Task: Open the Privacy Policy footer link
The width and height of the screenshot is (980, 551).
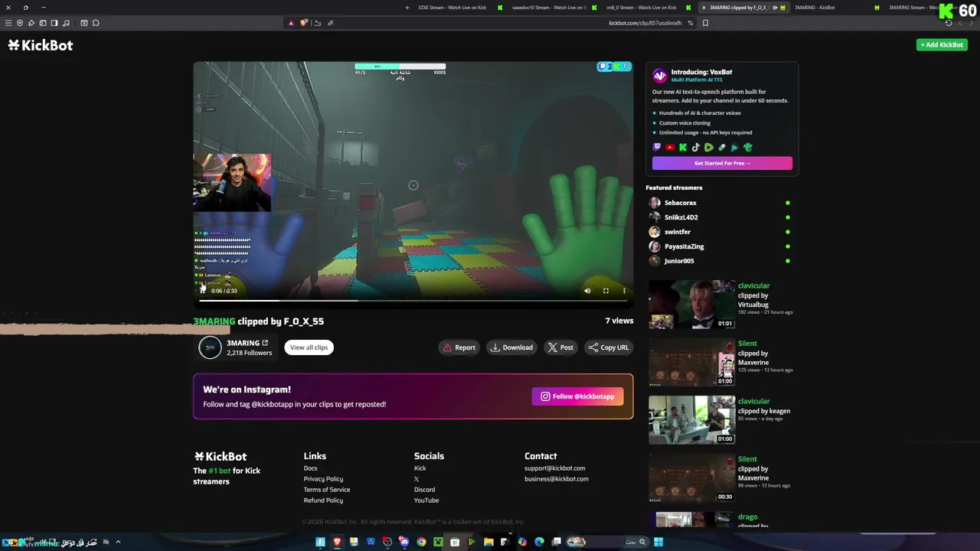Action: pos(323,479)
